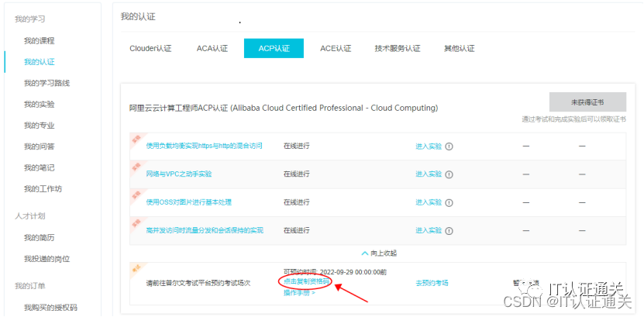The height and width of the screenshot is (317, 644).
Task: Click 通过考试和完成实验后可以领取证书 note
Action: tap(574, 119)
